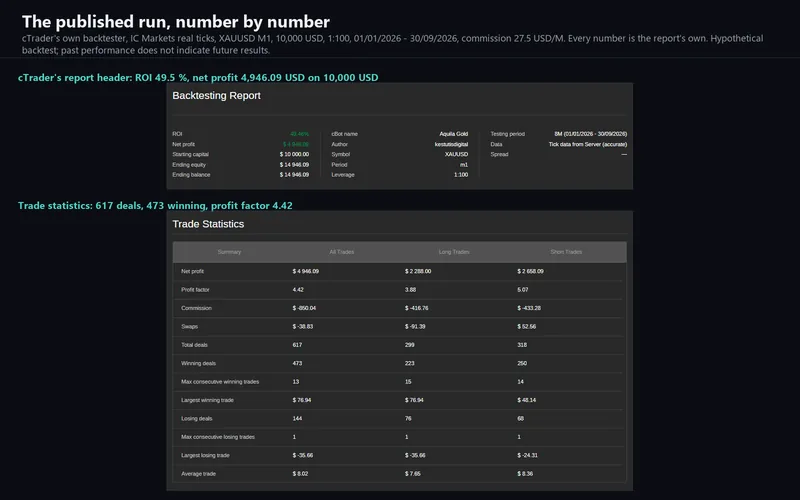The height and width of the screenshot is (500, 800).
Task: Click the Long Trades profit factor 3.88
Action: [x=410, y=290]
